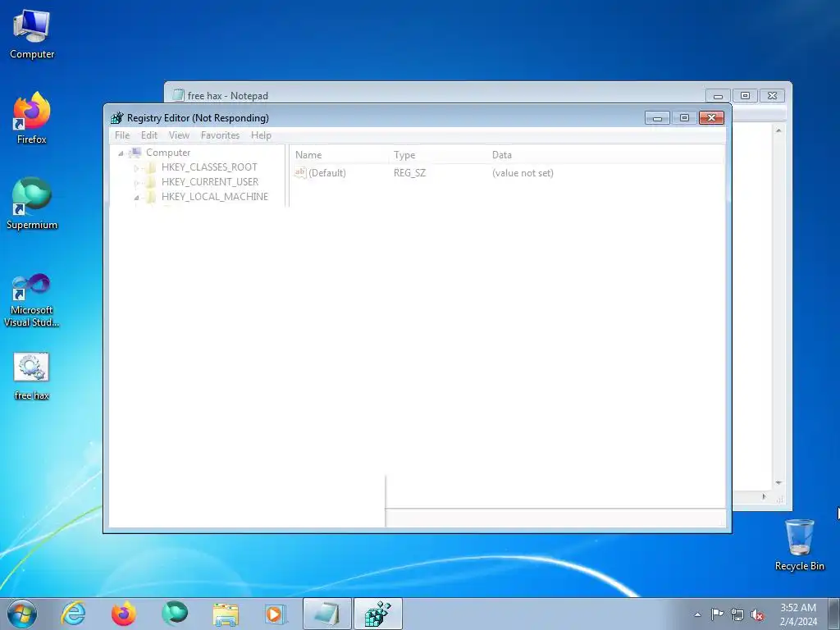This screenshot has width=840, height=630.
Task: Select the Computer root in the tree
Action: tap(167, 153)
